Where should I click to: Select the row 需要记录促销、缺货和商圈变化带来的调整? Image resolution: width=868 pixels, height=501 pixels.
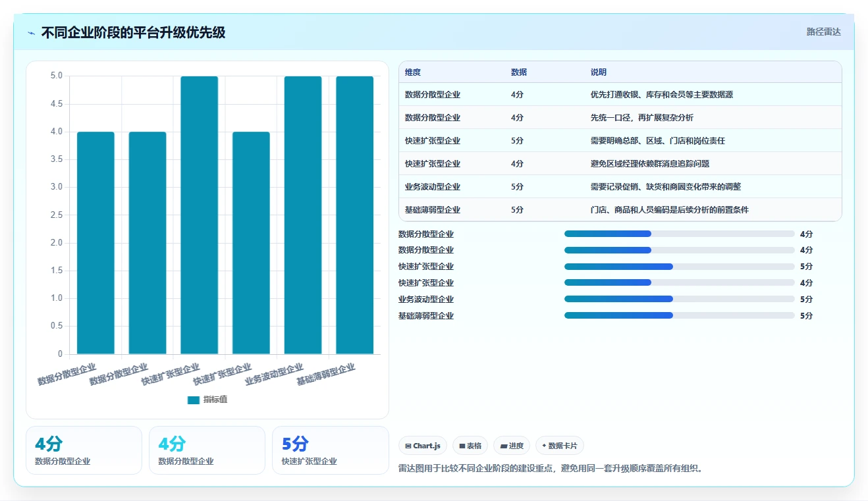tap(620, 187)
